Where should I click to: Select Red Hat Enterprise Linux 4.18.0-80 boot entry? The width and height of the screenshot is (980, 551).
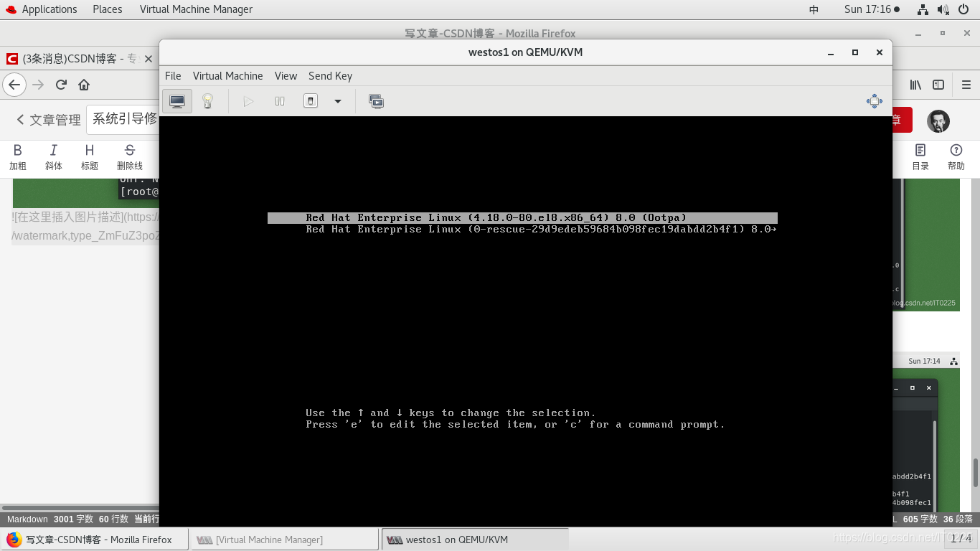(522, 218)
